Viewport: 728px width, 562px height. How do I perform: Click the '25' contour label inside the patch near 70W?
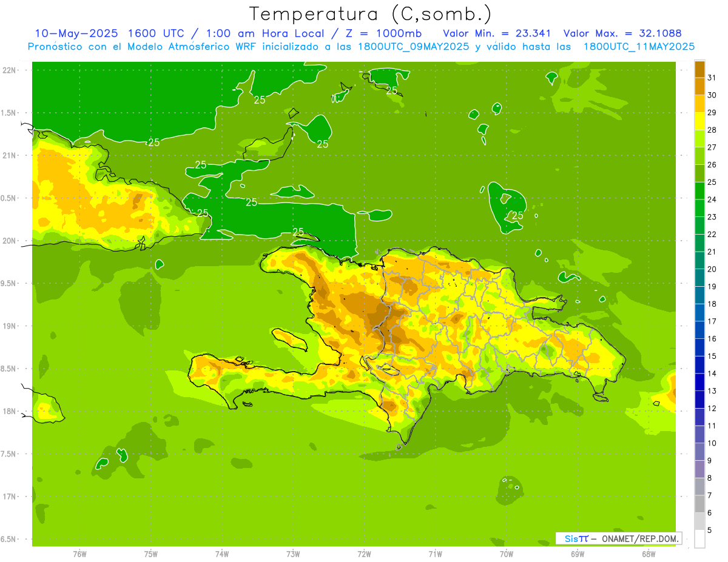point(517,215)
